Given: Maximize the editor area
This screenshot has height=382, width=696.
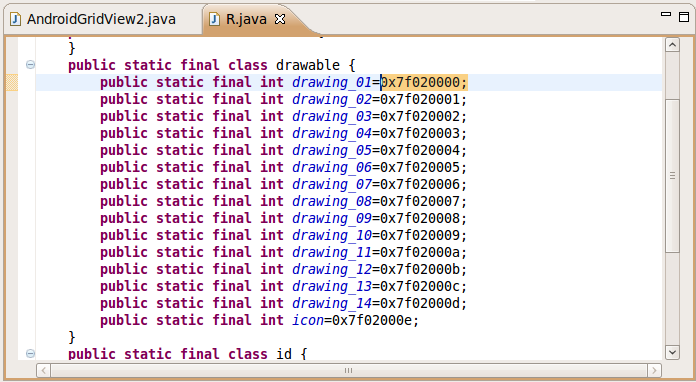Looking at the screenshot, I should coord(684,17).
